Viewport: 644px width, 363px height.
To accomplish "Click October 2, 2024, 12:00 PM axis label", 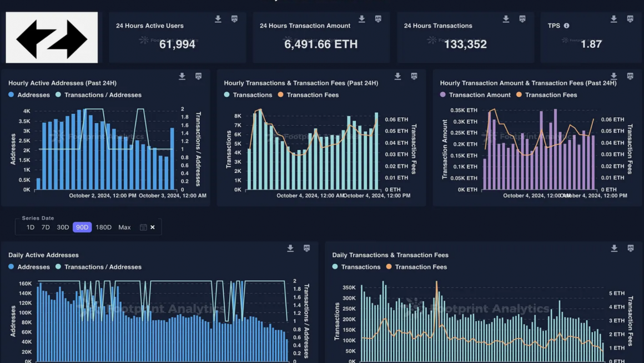I will 103,196.
